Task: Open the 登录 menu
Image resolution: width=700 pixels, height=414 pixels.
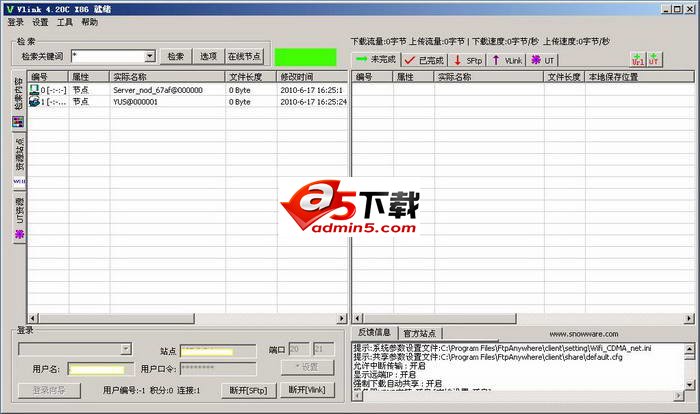Action: point(16,22)
